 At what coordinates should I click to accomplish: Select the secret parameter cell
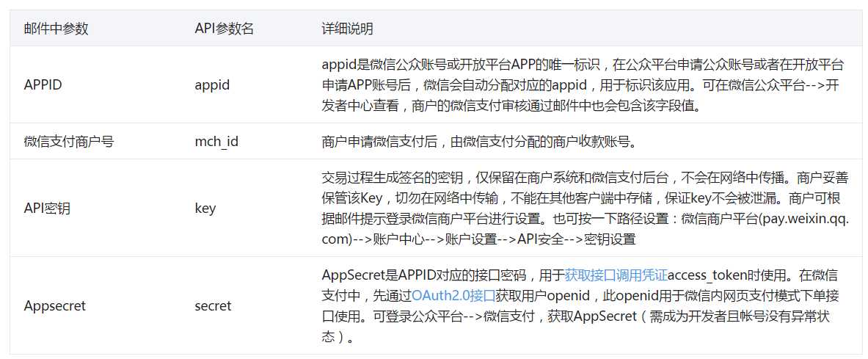point(213,306)
